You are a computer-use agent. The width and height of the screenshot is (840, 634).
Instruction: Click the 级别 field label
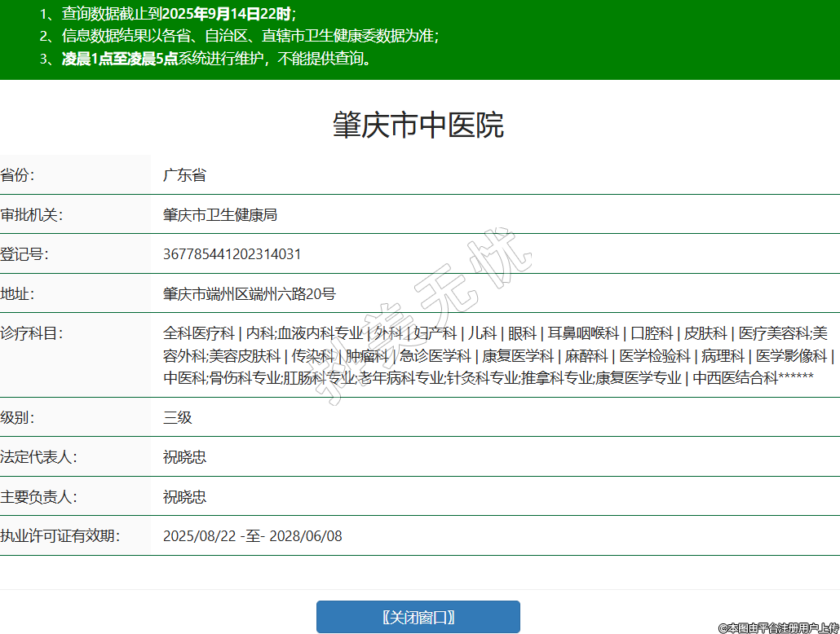(x=18, y=418)
